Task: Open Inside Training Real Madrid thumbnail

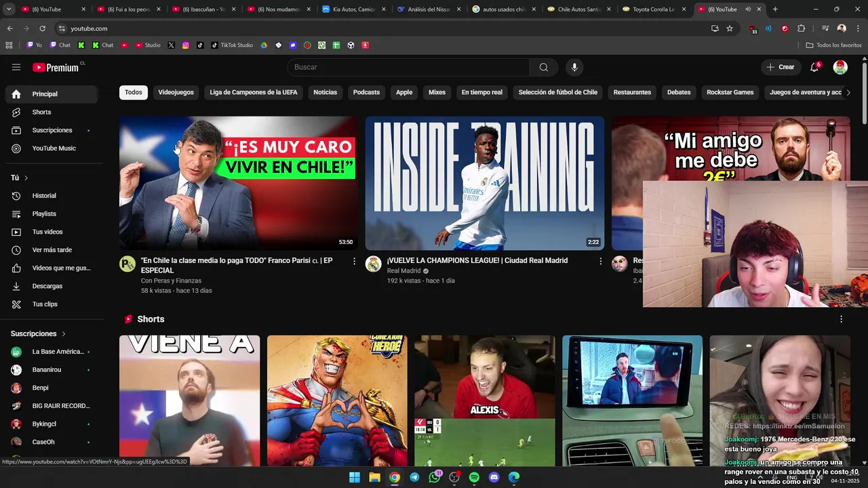Action: pos(485,183)
